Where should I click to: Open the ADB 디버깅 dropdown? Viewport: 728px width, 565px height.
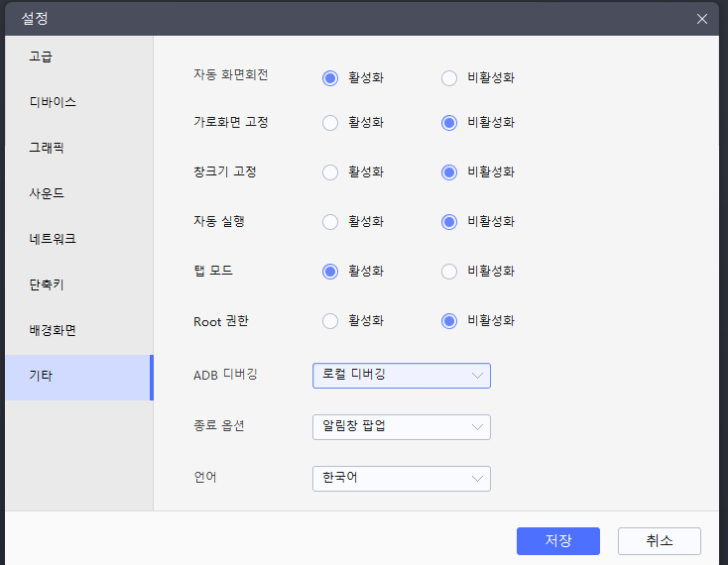[402, 376]
